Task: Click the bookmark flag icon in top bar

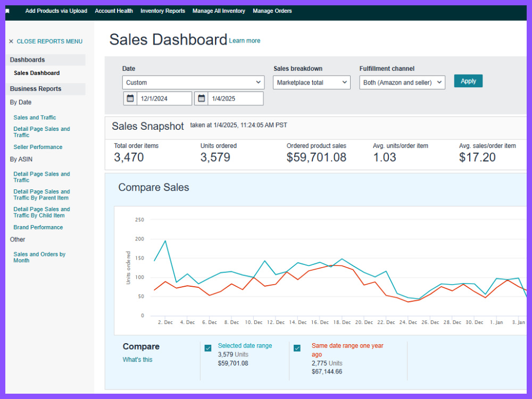Action: (x=7, y=11)
